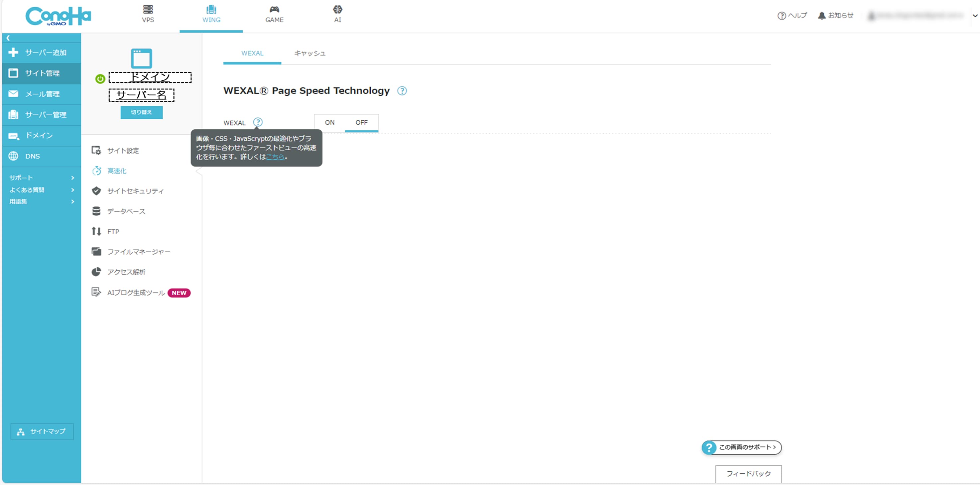This screenshot has width=980, height=485.
Task: Click the データベース cylinder icon
Action: pyautogui.click(x=96, y=211)
